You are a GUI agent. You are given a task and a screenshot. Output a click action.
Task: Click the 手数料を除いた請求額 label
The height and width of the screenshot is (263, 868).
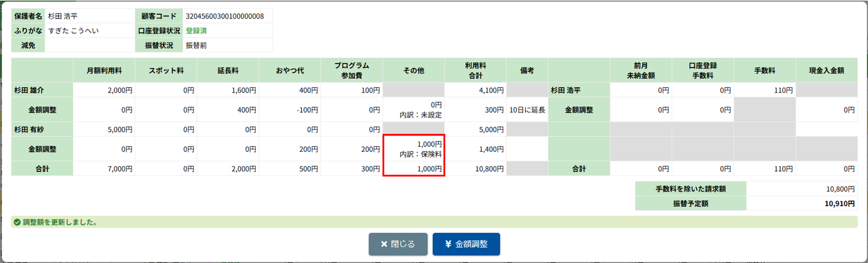(690, 189)
